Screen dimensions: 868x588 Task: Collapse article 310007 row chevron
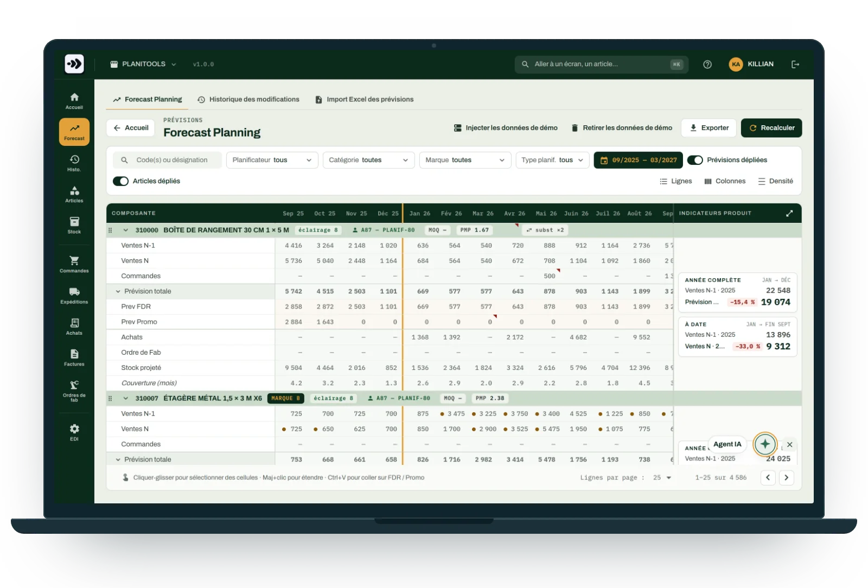pyautogui.click(x=125, y=398)
